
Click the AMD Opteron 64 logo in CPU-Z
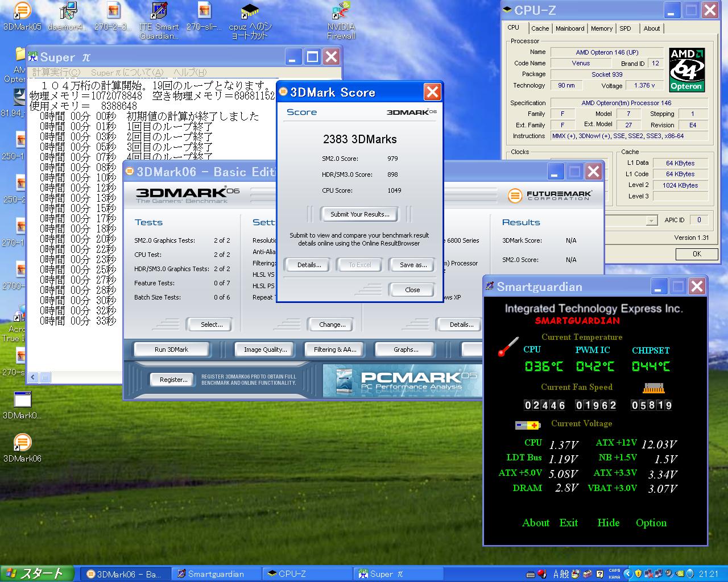click(686, 69)
